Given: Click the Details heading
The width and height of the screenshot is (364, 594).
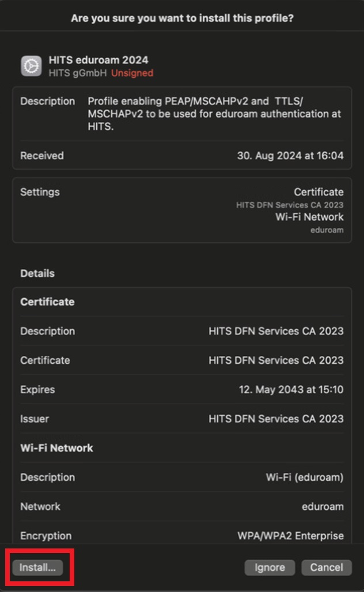Looking at the screenshot, I should tap(37, 273).
